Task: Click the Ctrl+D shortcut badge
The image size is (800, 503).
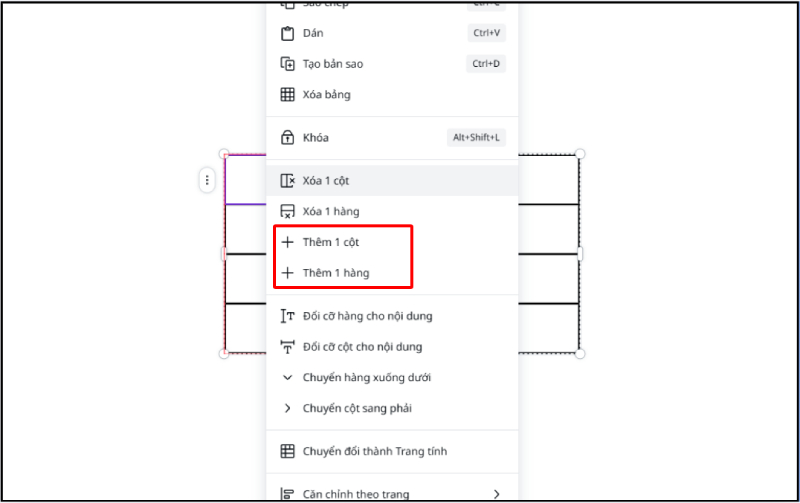Action: [x=487, y=64]
